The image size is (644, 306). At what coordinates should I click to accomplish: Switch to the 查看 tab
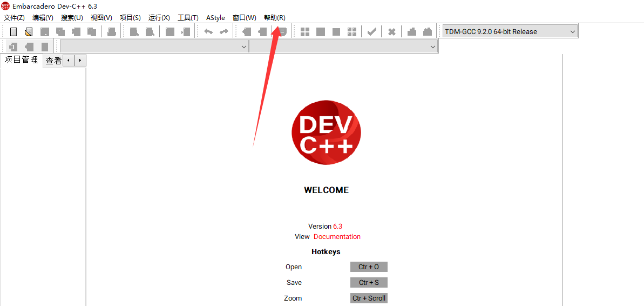click(53, 61)
